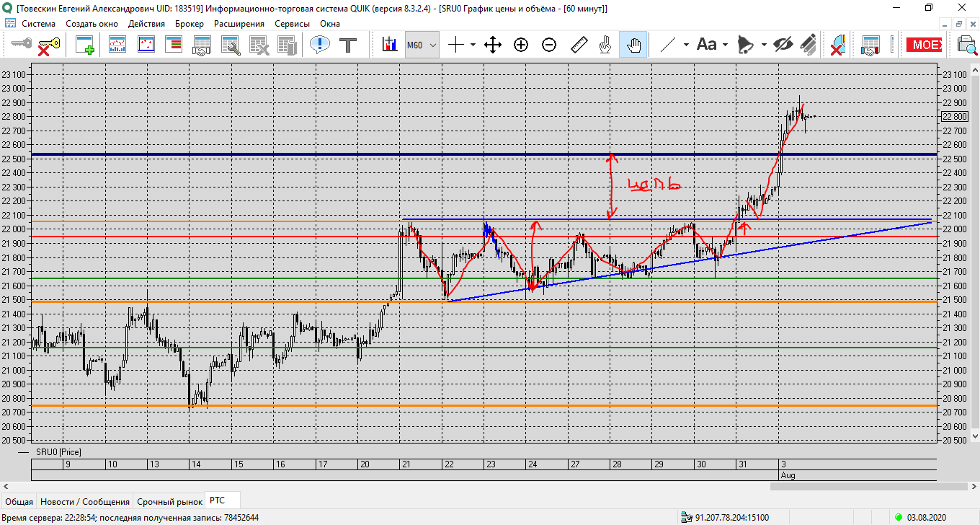
Task: Expand the Aa text tool dropdown arrow
Action: (x=725, y=45)
